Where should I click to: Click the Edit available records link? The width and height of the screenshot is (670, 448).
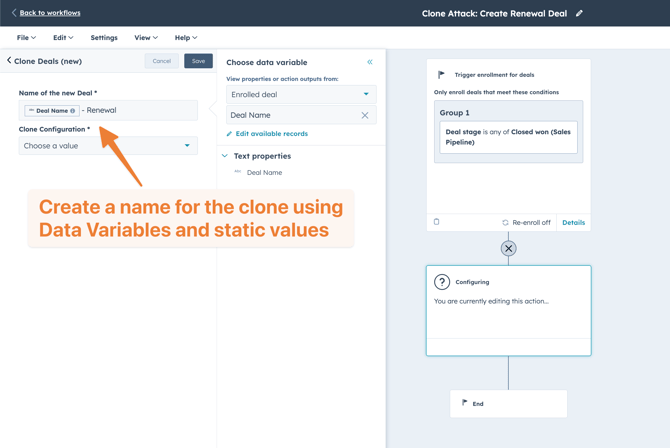[271, 134]
